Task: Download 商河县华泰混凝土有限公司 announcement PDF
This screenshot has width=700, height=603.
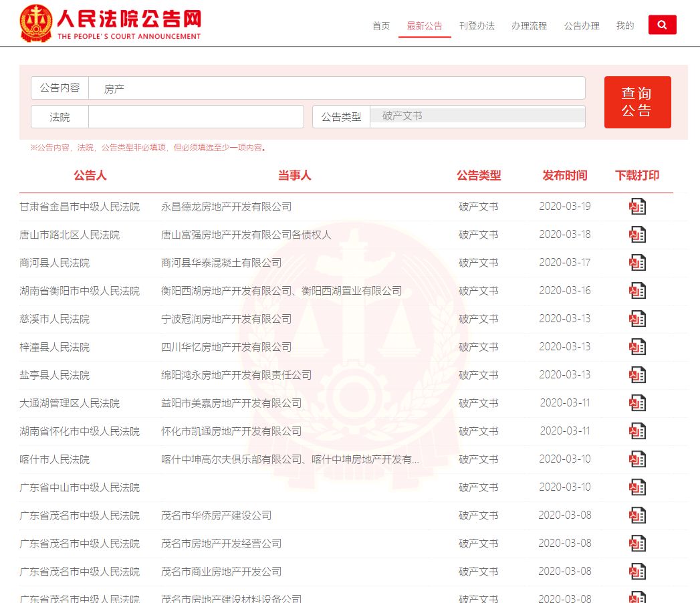Action: (x=638, y=262)
